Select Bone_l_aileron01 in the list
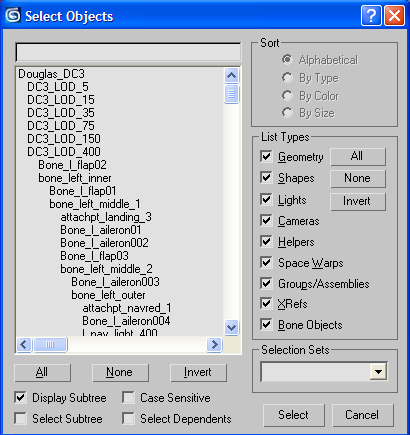The image size is (410, 435). 101,230
